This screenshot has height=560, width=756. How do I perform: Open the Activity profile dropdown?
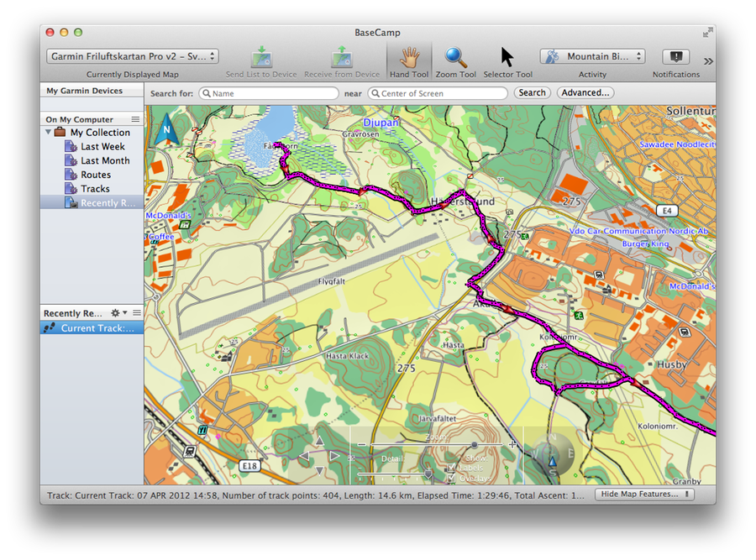(592, 56)
